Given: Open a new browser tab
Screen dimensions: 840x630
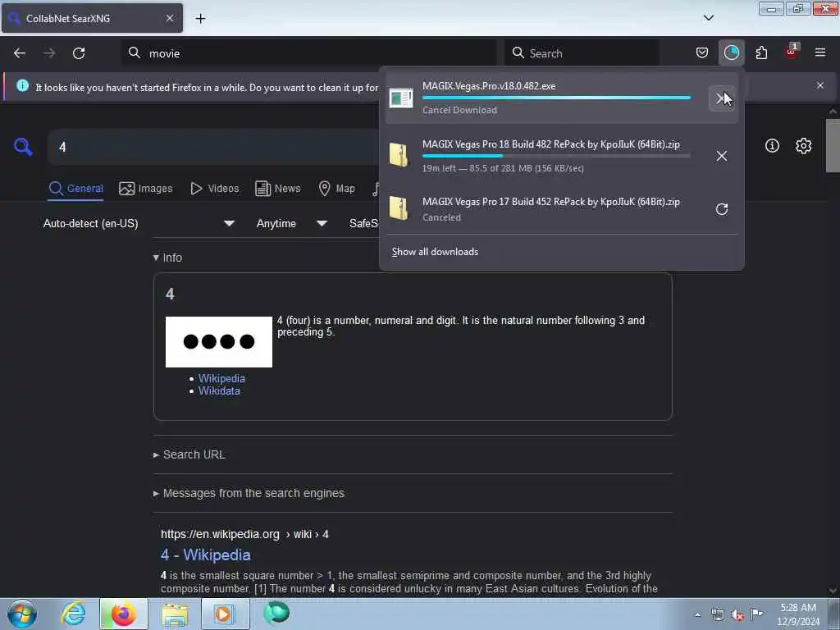Looking at the screenshot, I should click(200, 19).
